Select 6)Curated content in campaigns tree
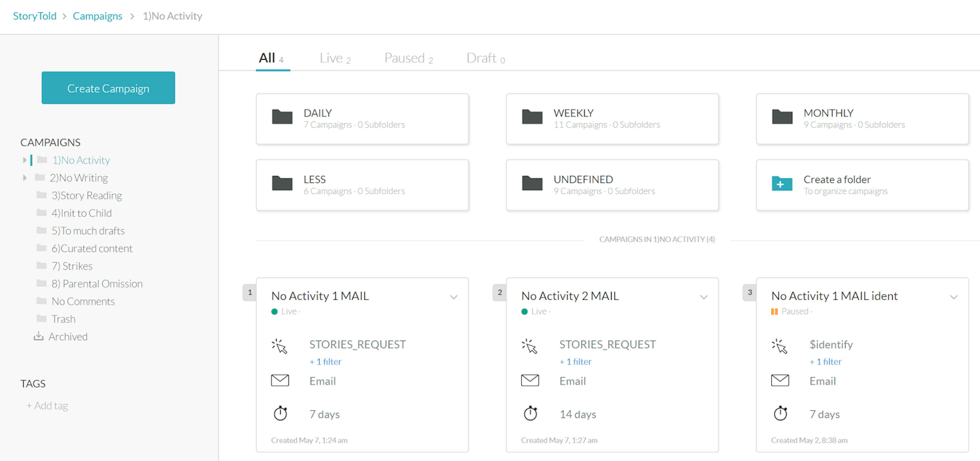This screenshot has width=980, height=461. [92, 248]
